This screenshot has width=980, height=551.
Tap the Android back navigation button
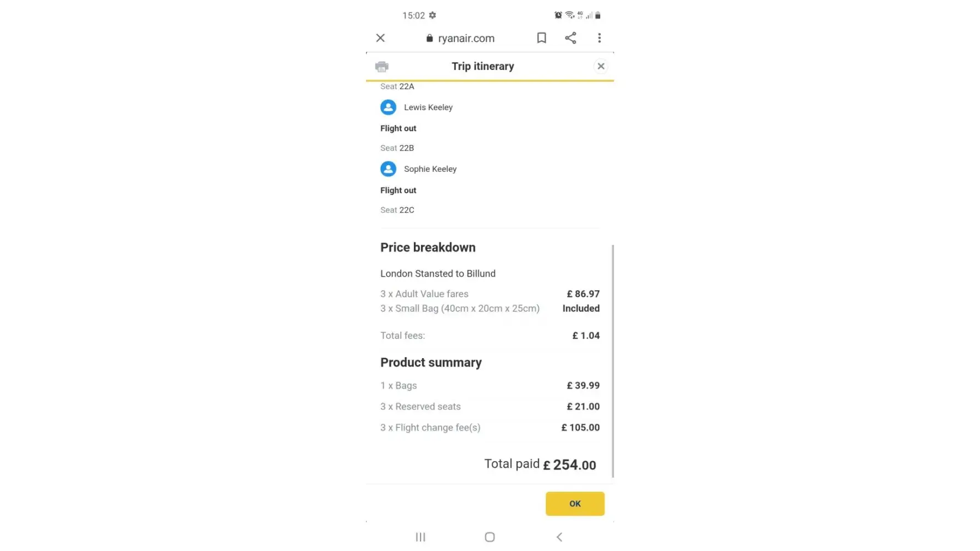(559, 537)
